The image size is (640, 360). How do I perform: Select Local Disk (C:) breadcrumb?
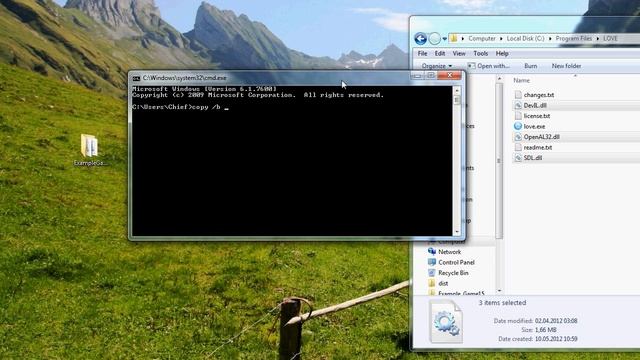[x=525, y=38]
